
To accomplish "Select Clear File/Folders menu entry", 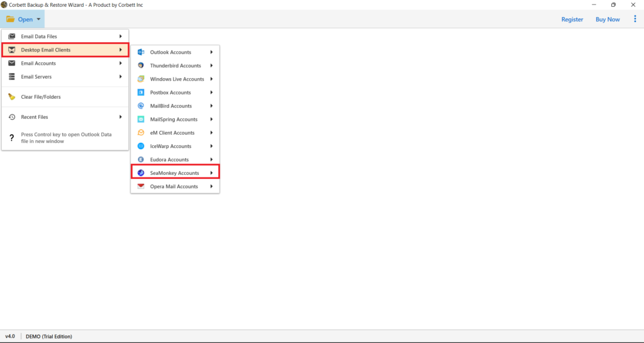I will coord(65,97).
